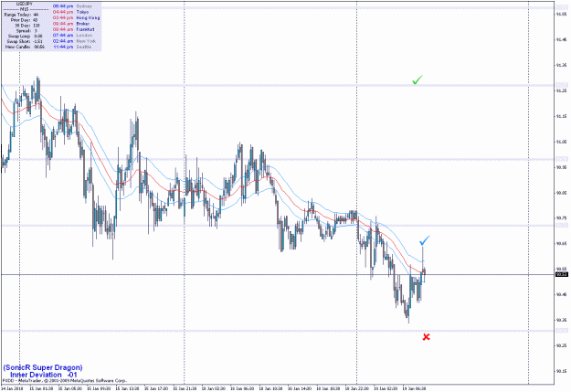
Task: Click the green check mark target marker
Action: click(x=418, y=79)
